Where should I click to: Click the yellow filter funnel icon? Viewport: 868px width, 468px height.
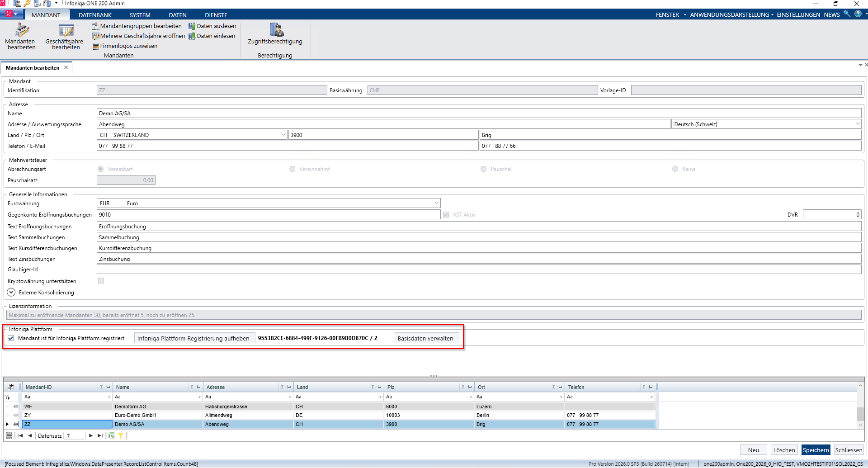[121, 436]
